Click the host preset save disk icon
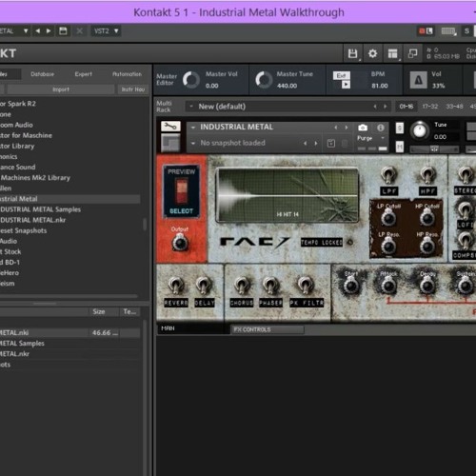This screenshot has width=476, height=476. click(x=63, y=31)
